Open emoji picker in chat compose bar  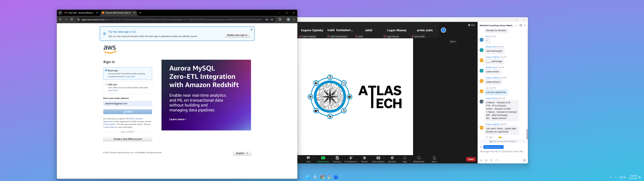point(486,161)
